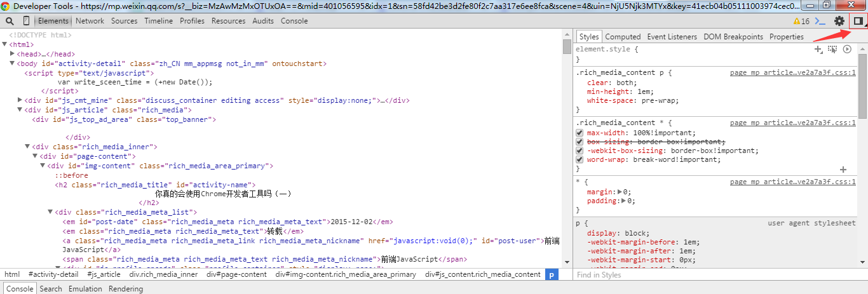Toggle word-wrap property checkbox

(580, 159)
